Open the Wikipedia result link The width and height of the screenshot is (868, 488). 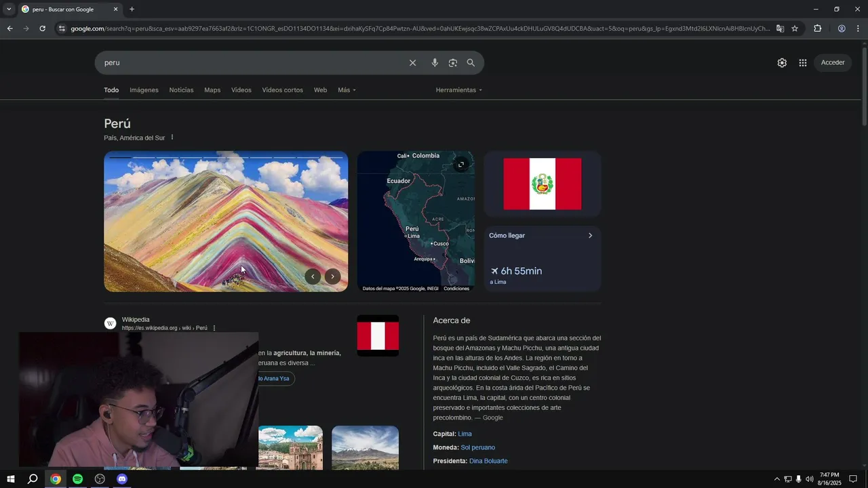click(136, 319)
